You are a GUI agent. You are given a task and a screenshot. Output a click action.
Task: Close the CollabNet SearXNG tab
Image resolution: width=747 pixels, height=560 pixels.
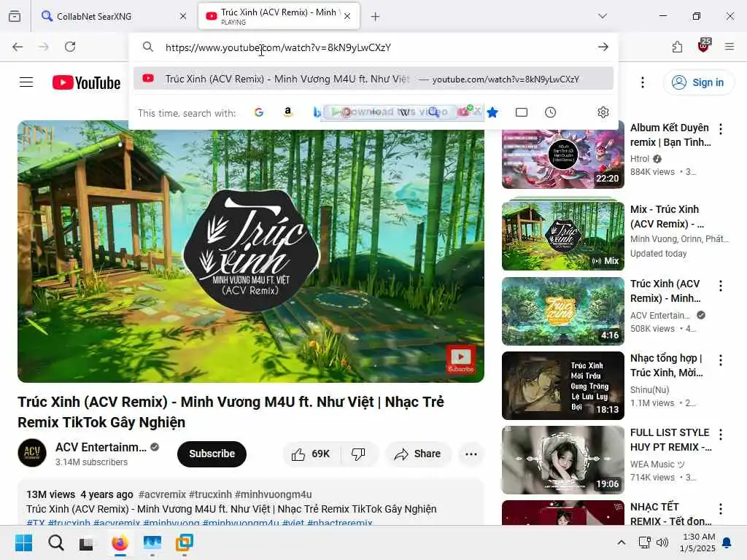point(183,17)
